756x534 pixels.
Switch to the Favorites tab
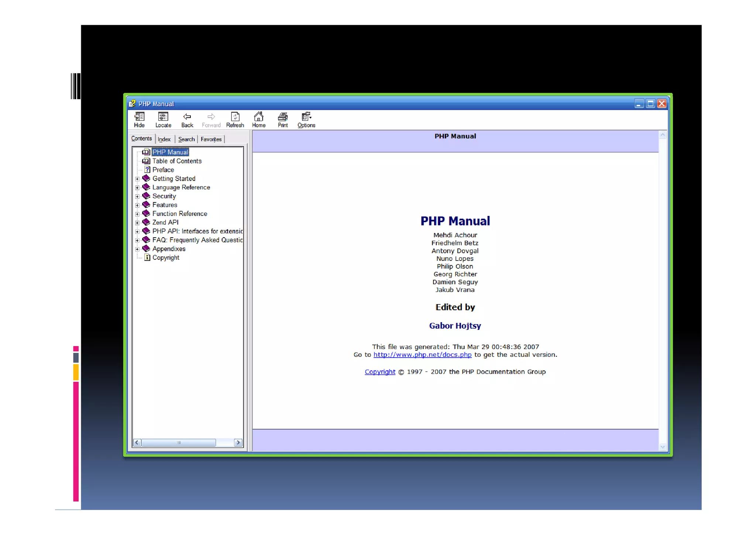pyautogui.click(x=211, y=139)
